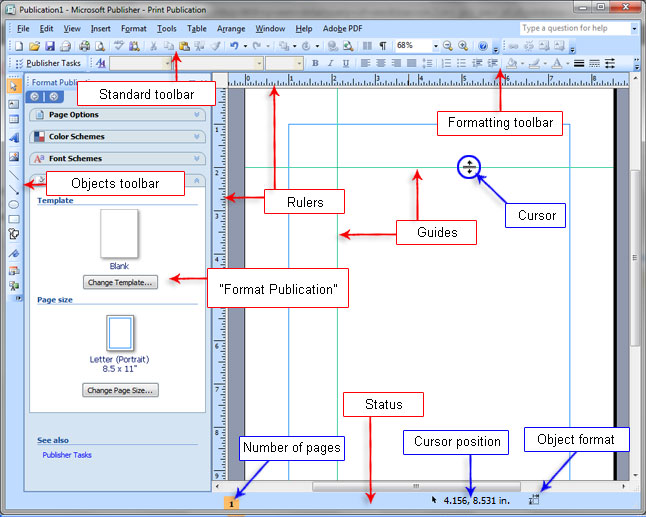Open the Dash Style icon
646x517 pixels.
(594, 63)
